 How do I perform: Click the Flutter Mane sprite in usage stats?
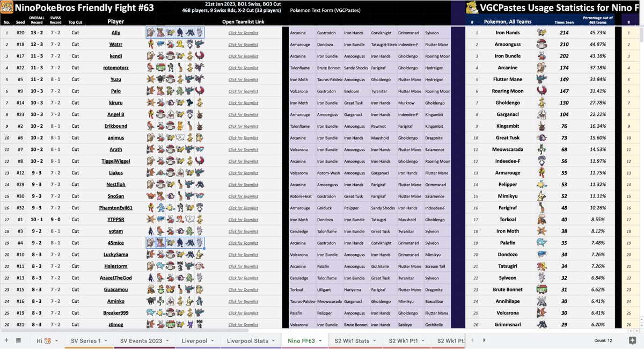point(542,79)
